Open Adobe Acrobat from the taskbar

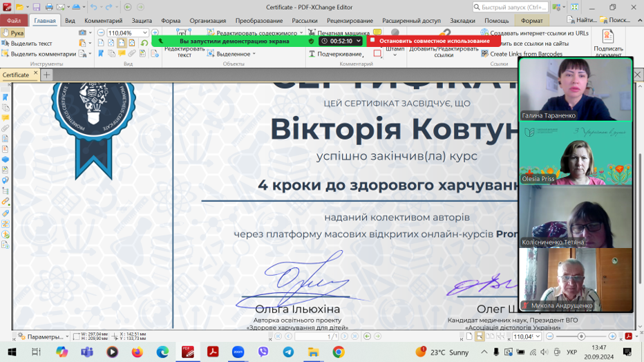pos(213,352)
